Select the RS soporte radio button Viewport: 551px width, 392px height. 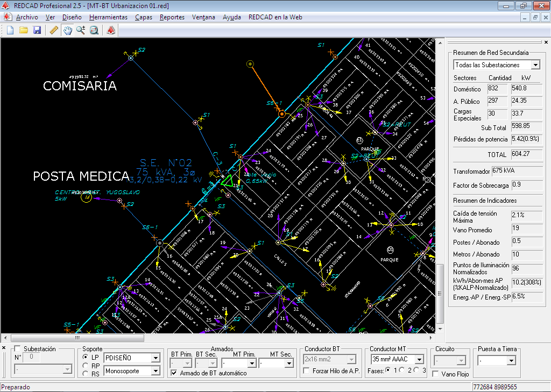[86, 374]
